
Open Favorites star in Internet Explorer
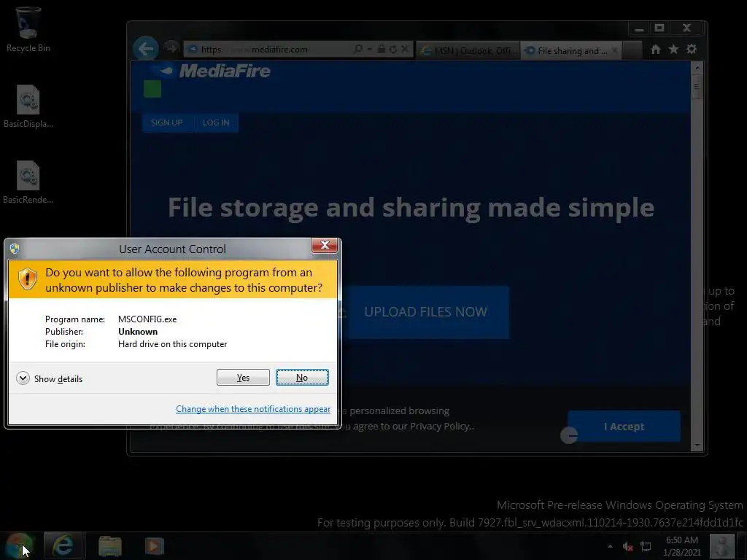pyautogui.click(x=673, y=50)
